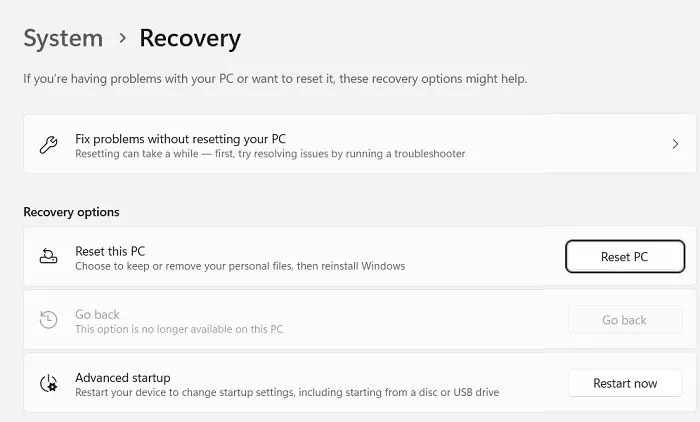
Task: Click the recovery help description text
Action: 275,78
